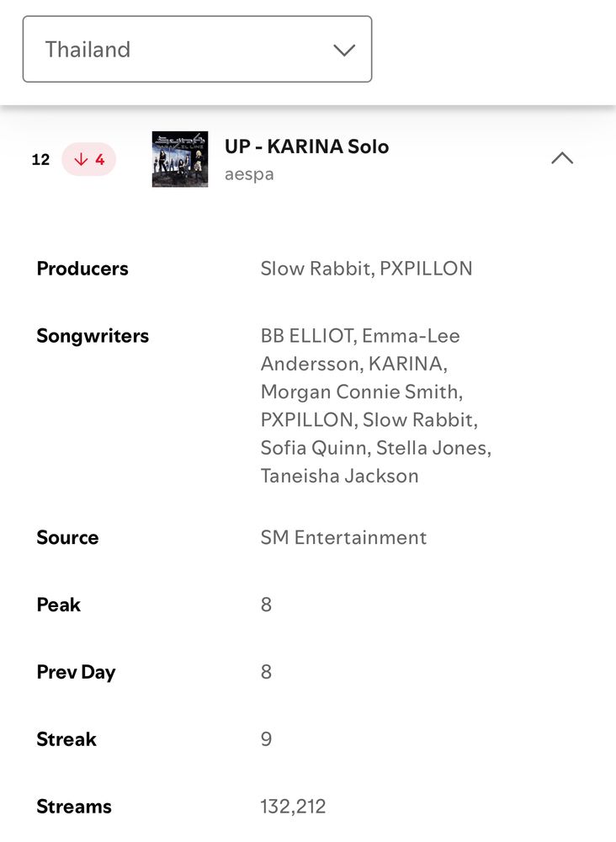Open the aespa album cover thumbnail
616x842 pixels.
179,159
